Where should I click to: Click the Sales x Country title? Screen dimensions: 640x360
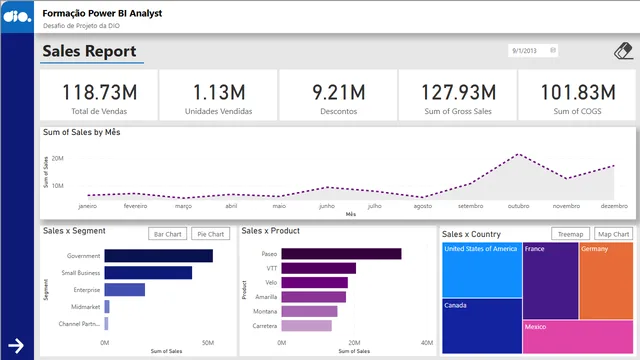(x=471, y=234)
